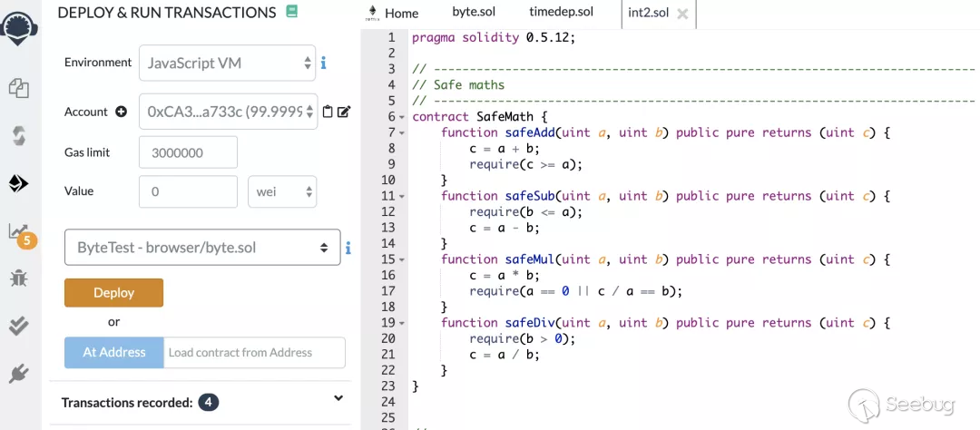Click the orange Deploy button
This screenshot has width=980, height=430.
click(x=113, y=292)
